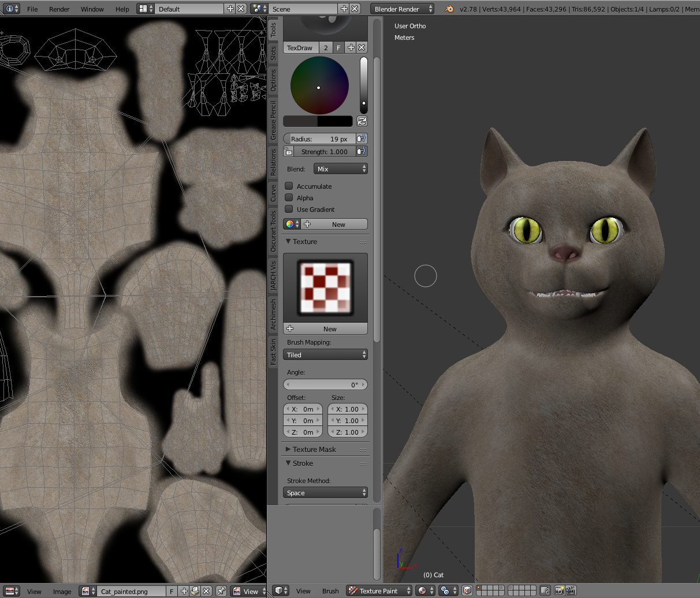The image size is (700, 598).
Task: Open the Window menu
Action: point(92,9)
